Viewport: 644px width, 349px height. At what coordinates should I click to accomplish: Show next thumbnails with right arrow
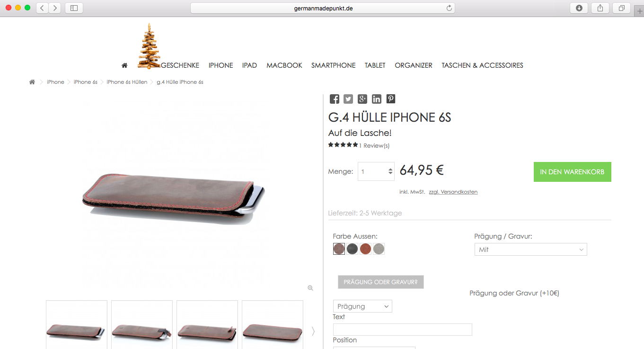click(x=313, y=331)
